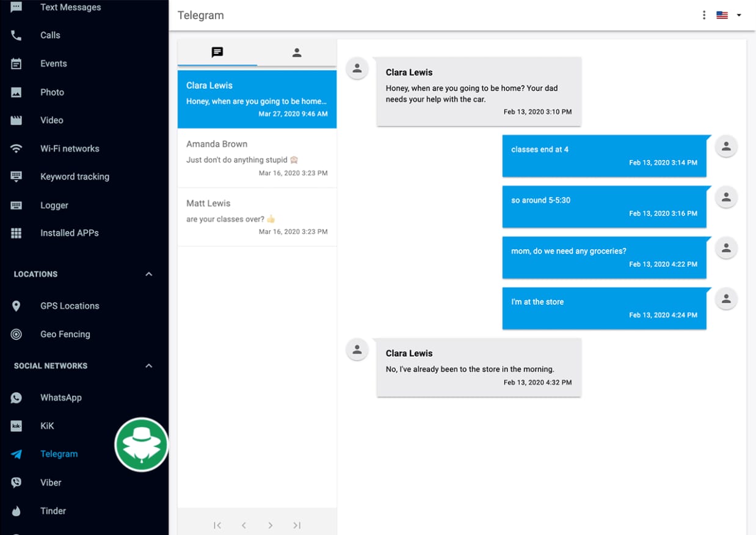Viewport: 756px width, 535px height.
Task: Open the conversation with Amanda Brown
Action: coord(256,158)
